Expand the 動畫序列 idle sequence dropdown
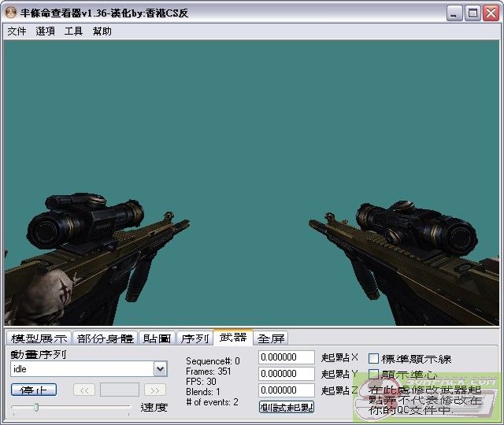The width and height of the screenshot is (504, 425). (x=161, y=369)
